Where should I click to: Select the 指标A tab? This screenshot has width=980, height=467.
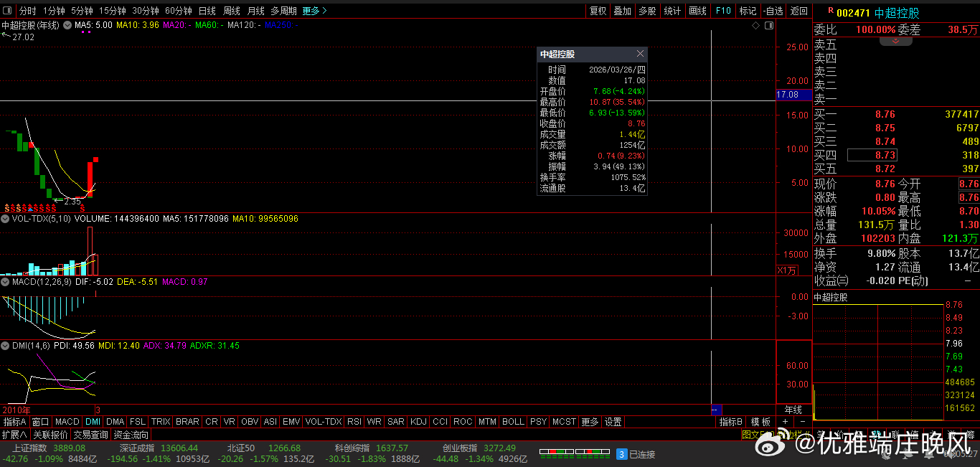[x=14, y=422]
